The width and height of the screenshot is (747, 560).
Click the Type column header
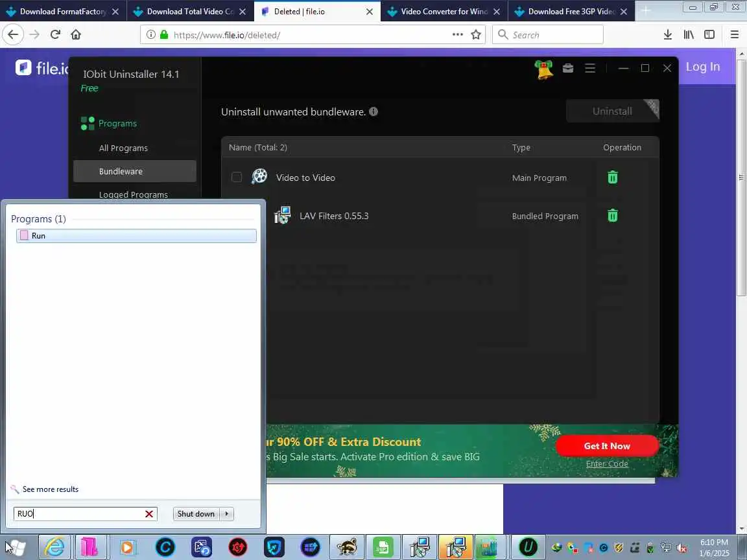coord(521,147)
